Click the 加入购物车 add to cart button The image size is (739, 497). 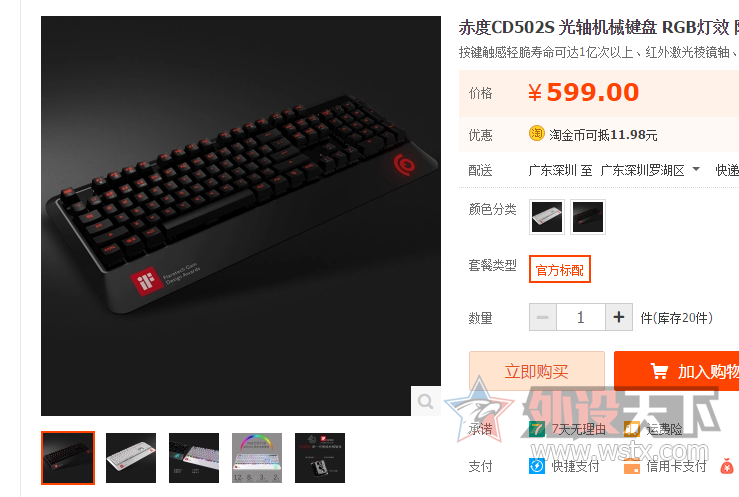coord(676,371)
